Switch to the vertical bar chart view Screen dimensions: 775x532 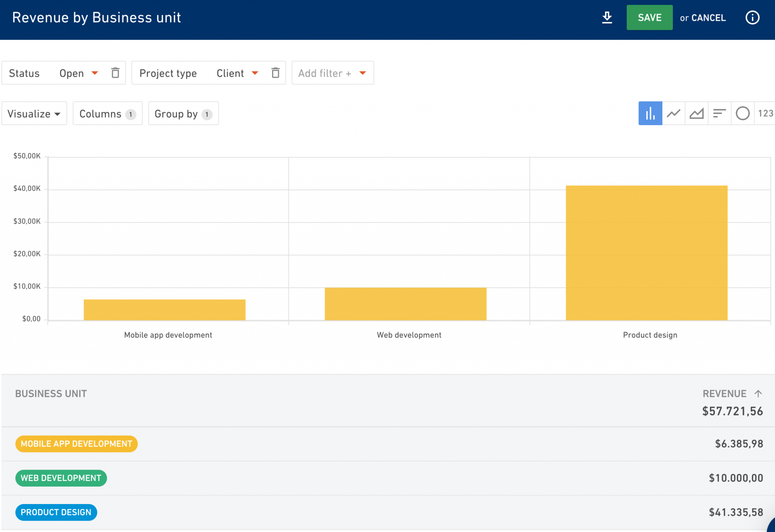650,113
